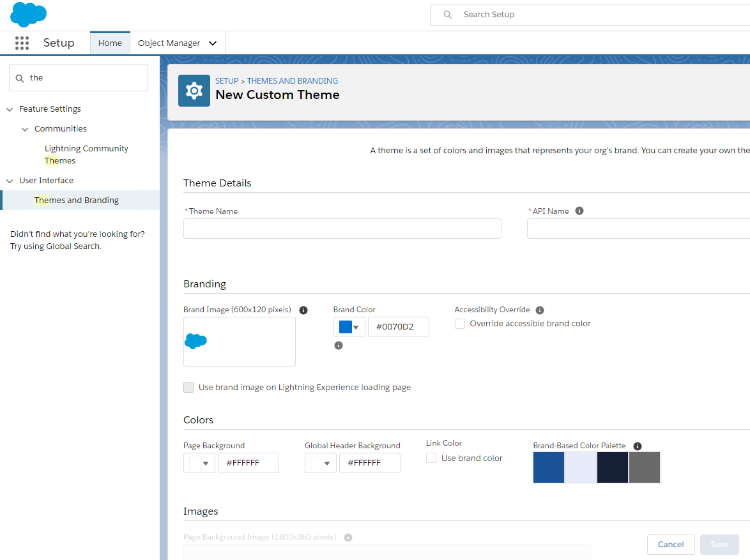
Task: Open the Page Background color dropdown
Action: tap(199, 463)
